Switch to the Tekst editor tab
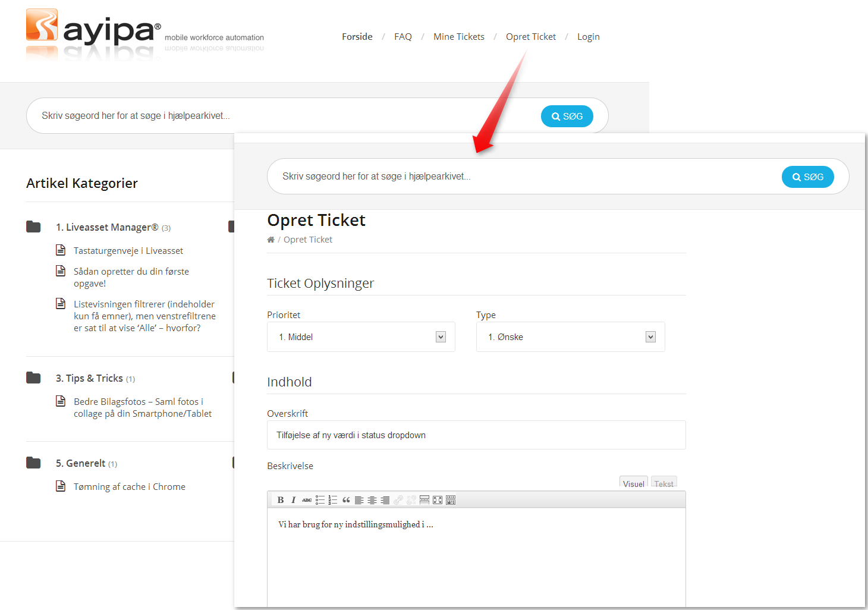This screenshot has width=868, height=610. click(663, 483)
